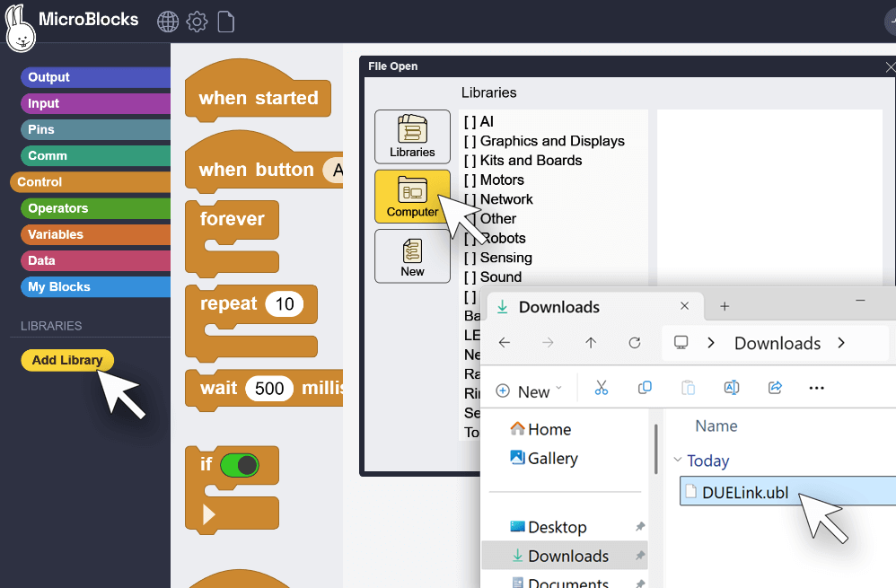Click the Copy icon in Explorer toolbar
The width and height of the screenshot is (896, 588).
pyautogui.click(x=645, y=388)
